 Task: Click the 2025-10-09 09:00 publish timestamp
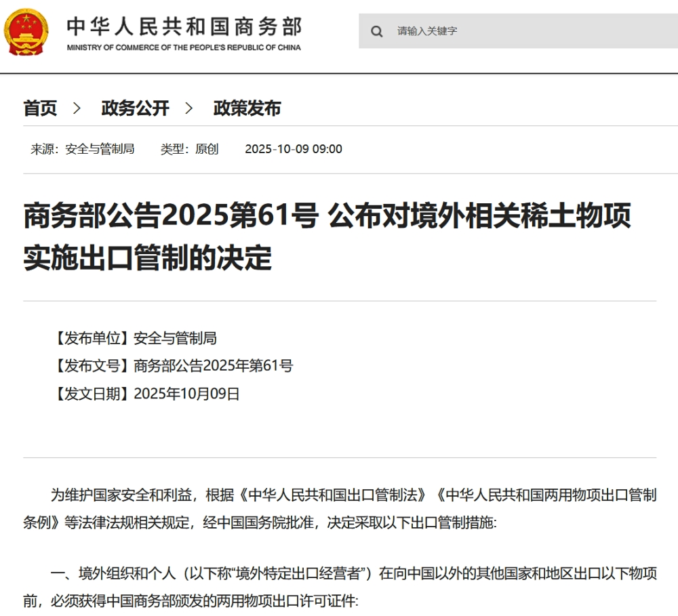coord(293,149)
